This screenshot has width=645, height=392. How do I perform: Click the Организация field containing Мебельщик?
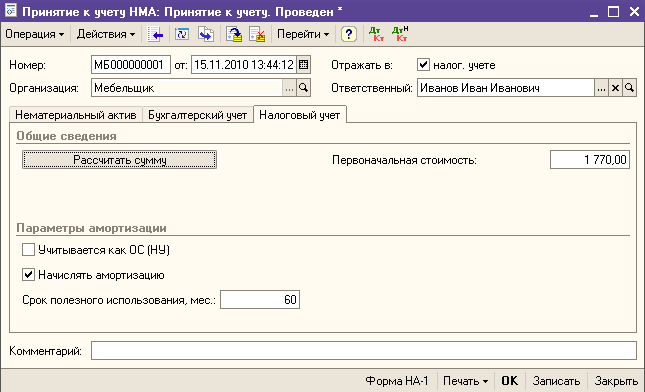click(x=187, y=88)
